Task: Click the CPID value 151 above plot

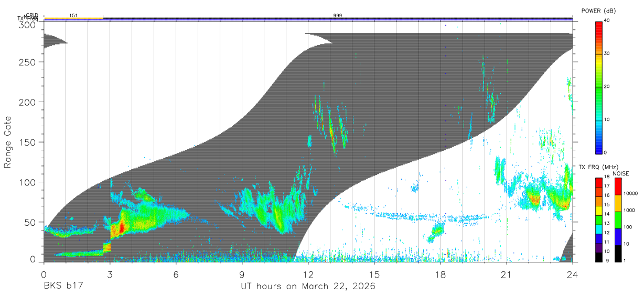Action: point(73,16)
